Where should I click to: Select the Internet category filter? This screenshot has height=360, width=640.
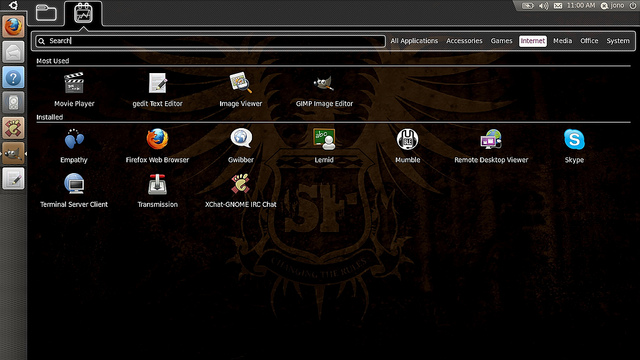click(533, 41)
